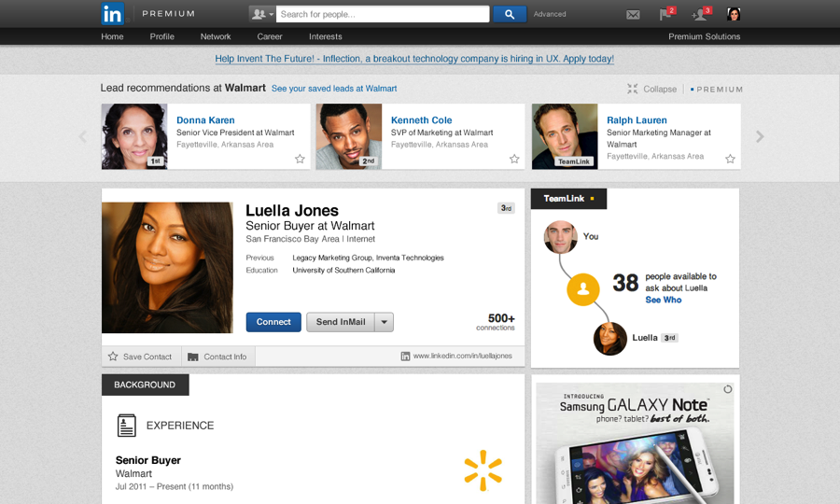This screenshot has height=504, width=840.
Task: Focus the Search for people field
Action: pyautogui.click(x=383, y=14)
